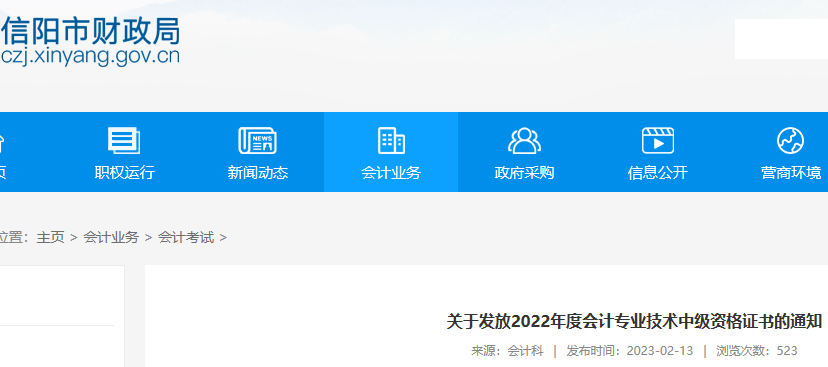The width and height of the screenshot is (828, 367).
Task: Click the article title about 2022年度会计 certificates
Action: pos(634,322)
